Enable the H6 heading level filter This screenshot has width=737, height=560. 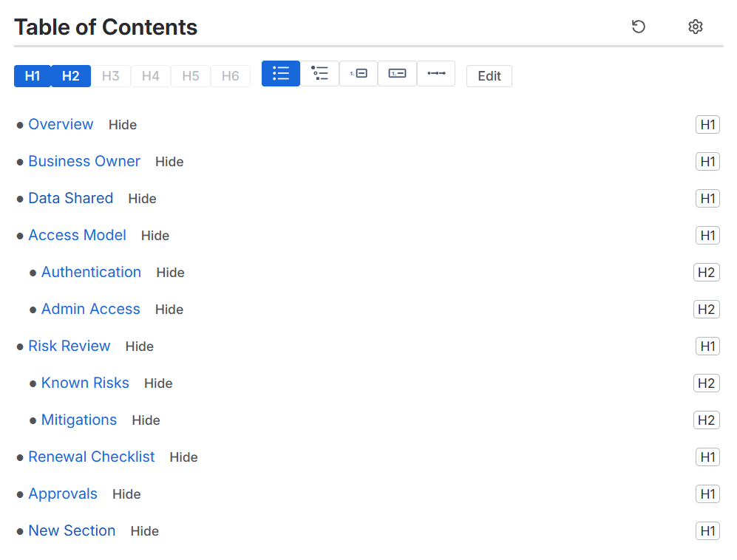[231, 76]
